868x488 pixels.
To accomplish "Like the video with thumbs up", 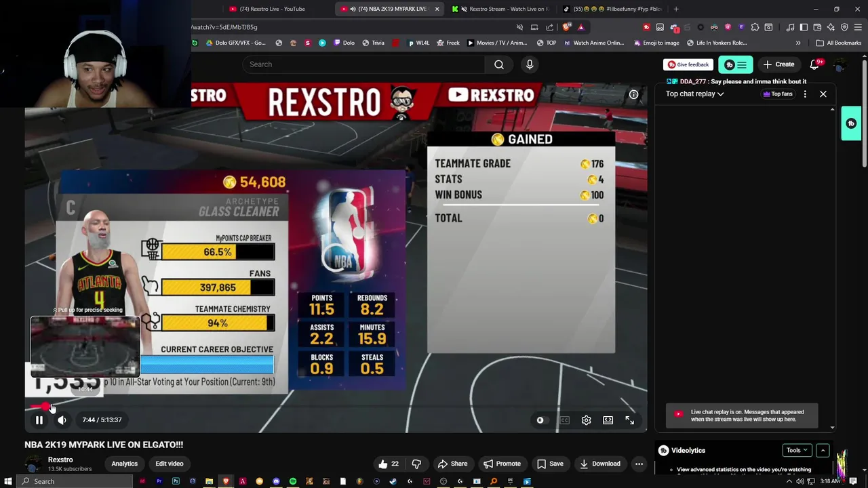I will tap(389, 464).
